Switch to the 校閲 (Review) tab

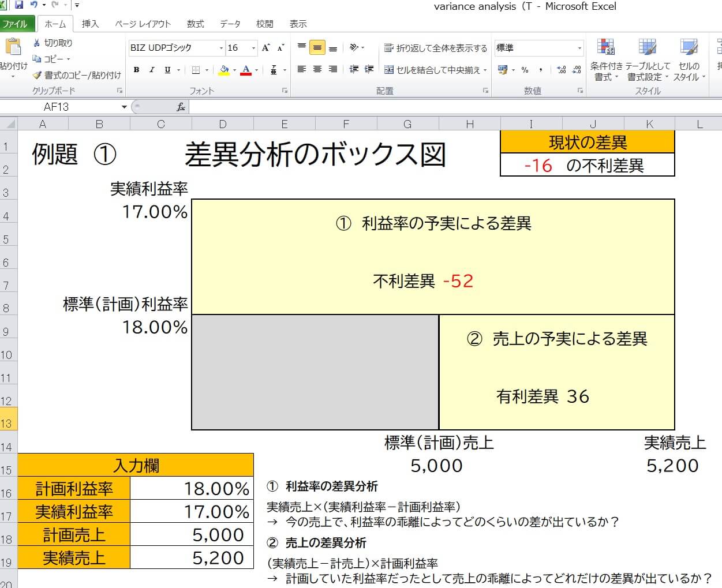264,24
